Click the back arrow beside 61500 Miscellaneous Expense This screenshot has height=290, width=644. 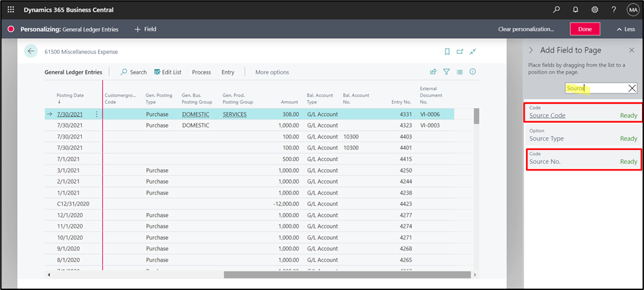coord(31,51)
